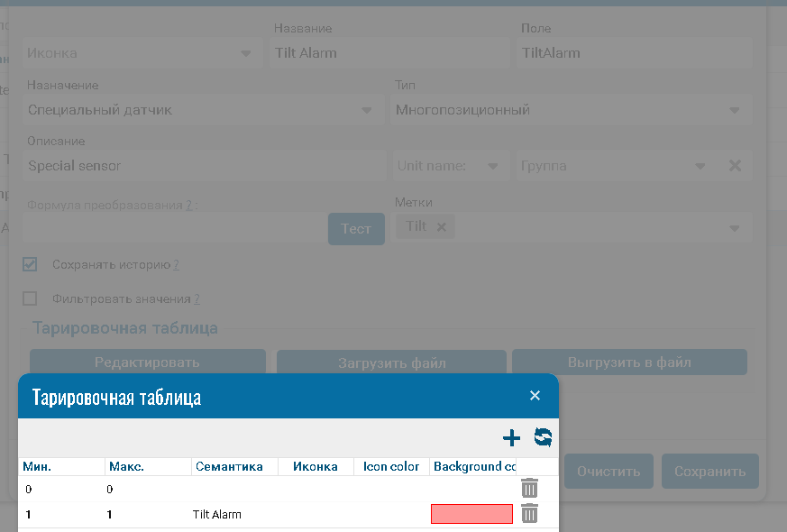Expand the Unit name dropdown
This screenshot has width=787, height=532.
(x=492, y=166)
